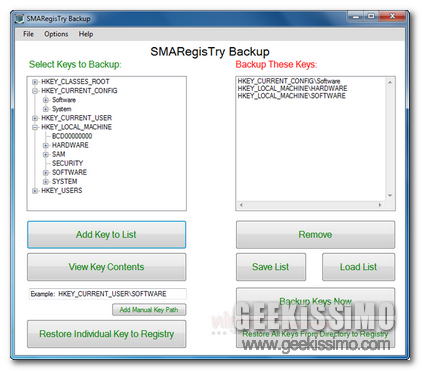Click Add Manual Key Path button

[149, 310]
